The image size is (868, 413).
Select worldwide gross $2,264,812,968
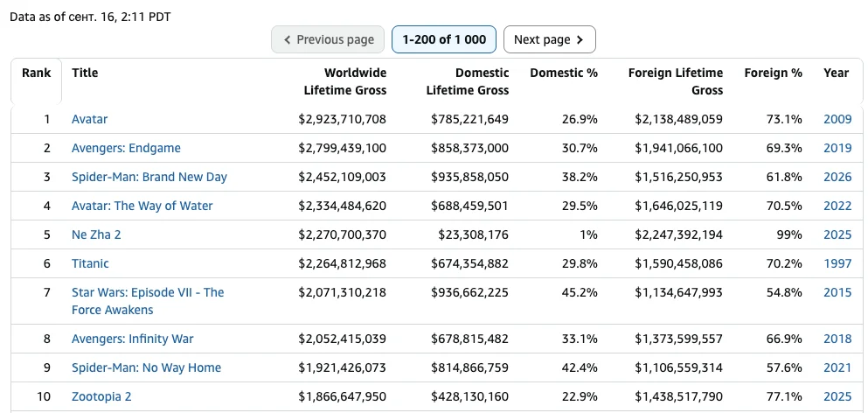coord(343,263)
